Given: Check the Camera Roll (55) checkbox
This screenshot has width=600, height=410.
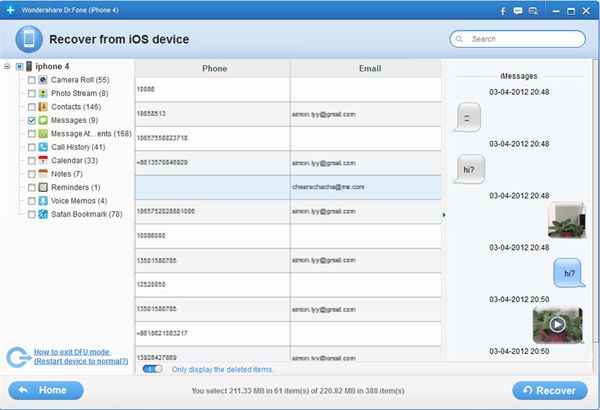Looking at the screenshot, I should point(31,80).
